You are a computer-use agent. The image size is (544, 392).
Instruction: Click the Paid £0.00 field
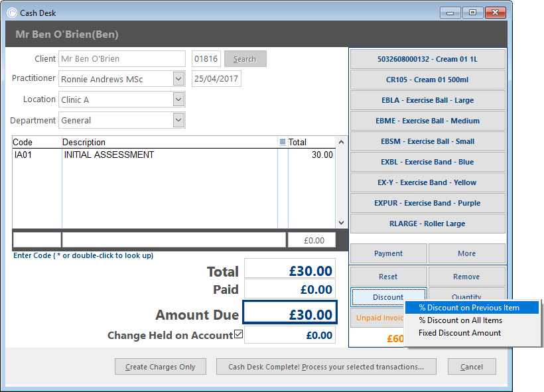290,289
